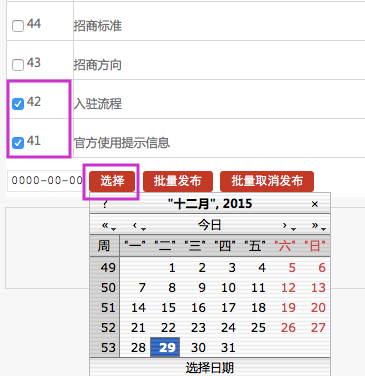Click week number 49 in calendar
The height and width of the screenshot is (376, 365).
[108, 267]
